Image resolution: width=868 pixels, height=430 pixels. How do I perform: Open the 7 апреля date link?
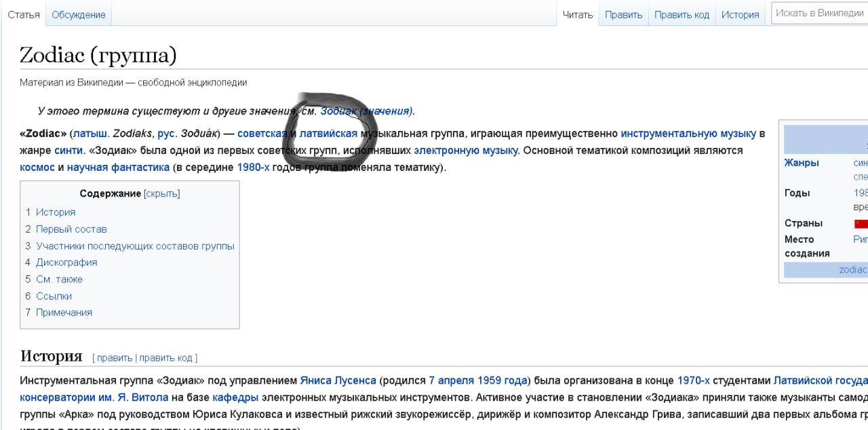click(x=452, y=380)
